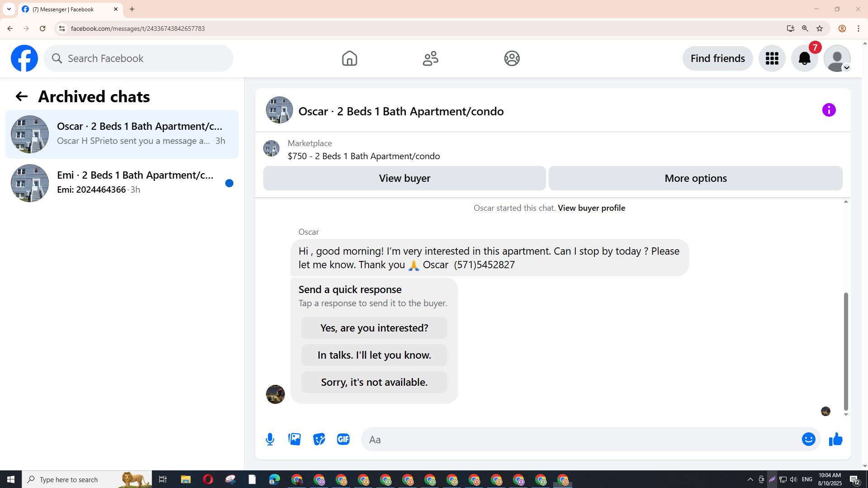Viewport: 868px width, 488px height.
Task: Open Task View on the taskbar
Action: click(x=163, y=479)
